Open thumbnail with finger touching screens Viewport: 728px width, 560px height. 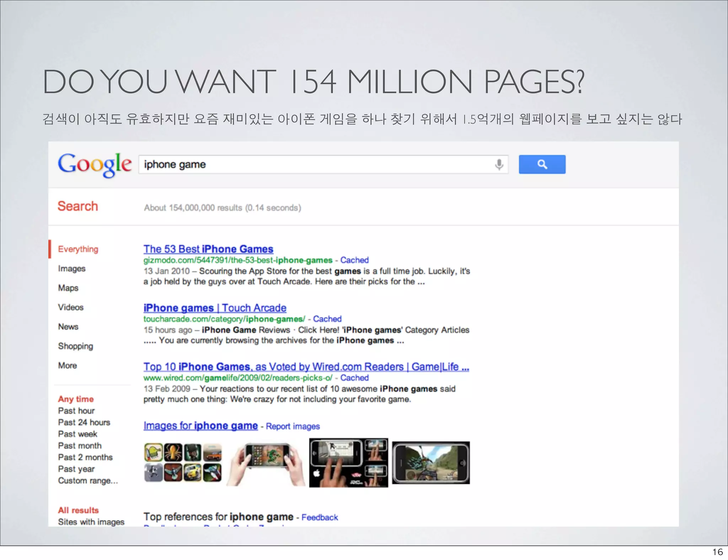pyautogui.click(x=348, y=463)
